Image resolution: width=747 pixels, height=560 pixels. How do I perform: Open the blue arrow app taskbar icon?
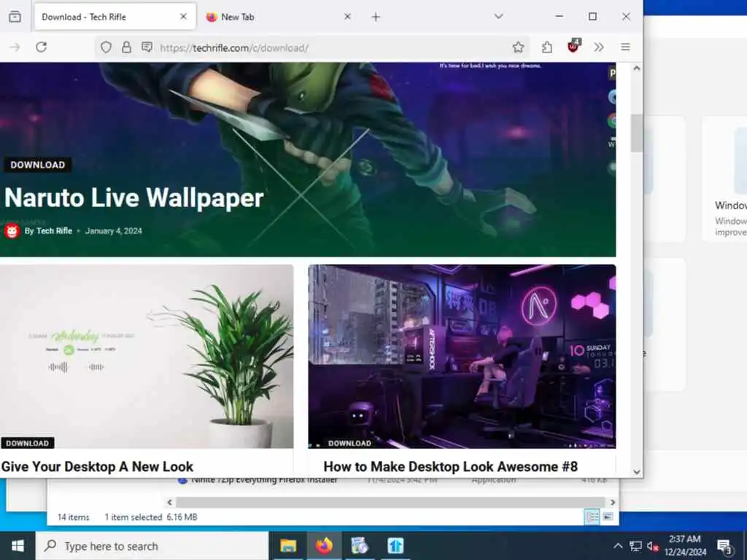(395, 545)
